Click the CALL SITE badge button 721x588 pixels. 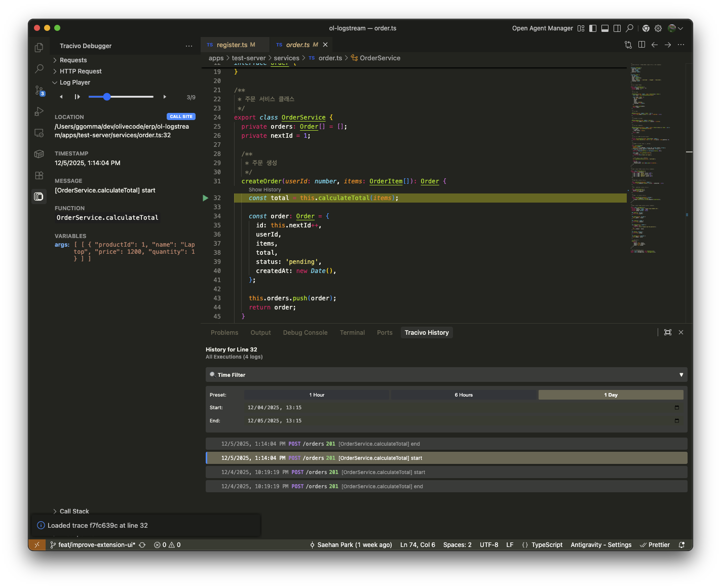(181, 116)
